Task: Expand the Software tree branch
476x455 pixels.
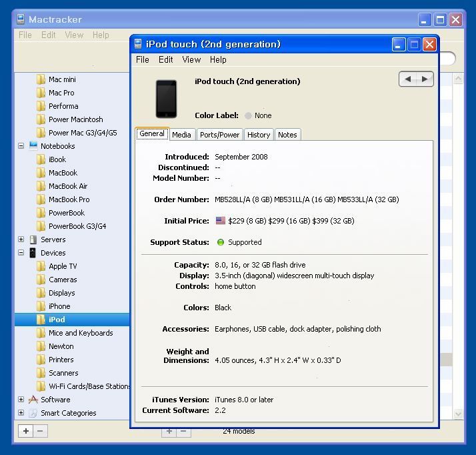Action: click(21, 400)
